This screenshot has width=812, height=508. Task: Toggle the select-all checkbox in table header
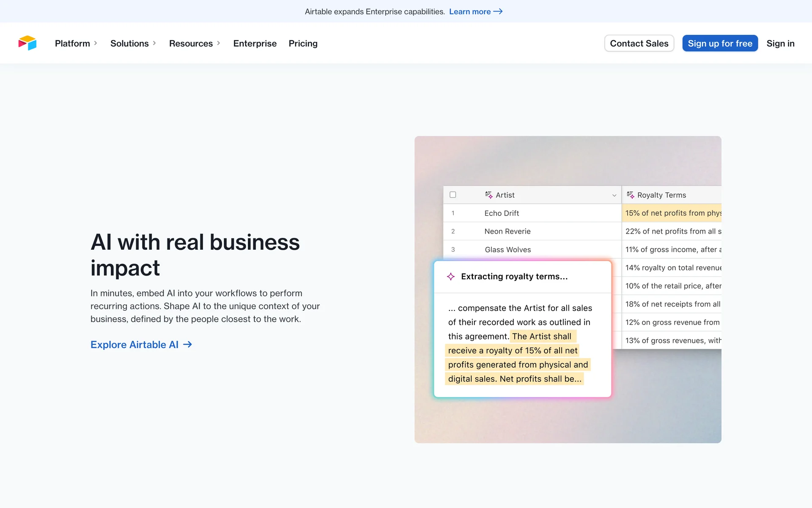[x=453, y=195]
